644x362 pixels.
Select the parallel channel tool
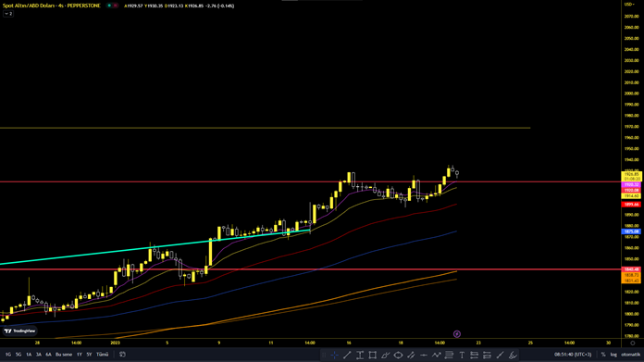point(411,355)
